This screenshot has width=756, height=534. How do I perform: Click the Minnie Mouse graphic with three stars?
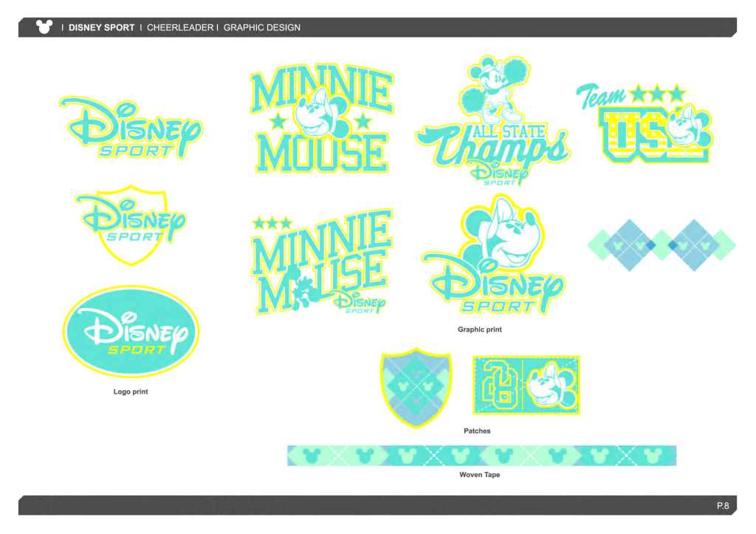point(321,262)
